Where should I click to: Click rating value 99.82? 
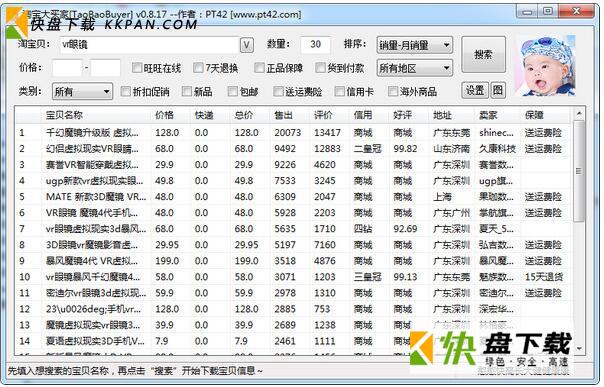coord(405,149)
